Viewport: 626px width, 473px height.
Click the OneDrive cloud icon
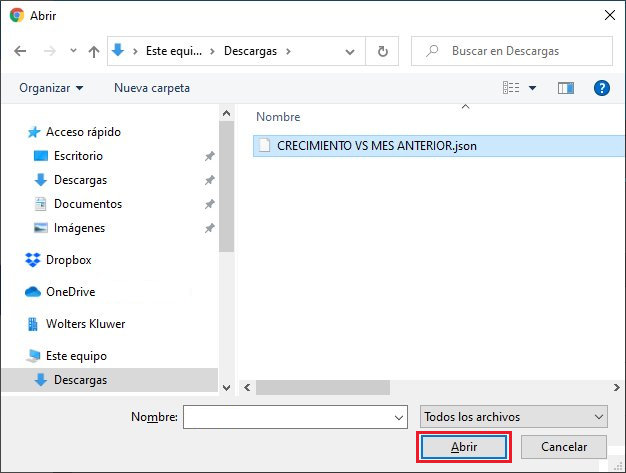(x=33, y=292)
